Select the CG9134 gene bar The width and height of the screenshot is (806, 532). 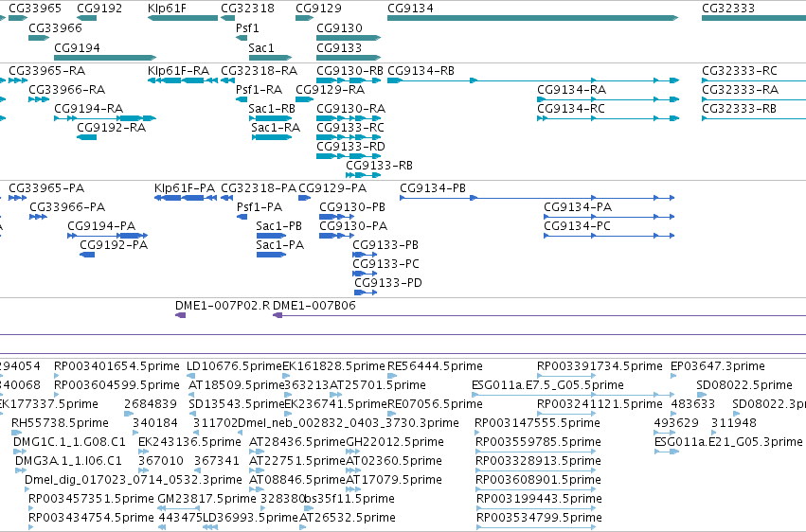(532, 18)
